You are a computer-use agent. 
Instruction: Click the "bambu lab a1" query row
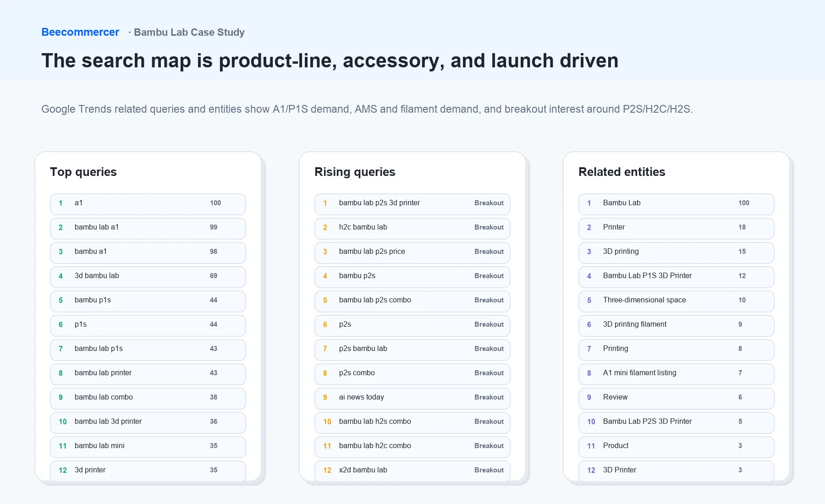click(148, 228)
